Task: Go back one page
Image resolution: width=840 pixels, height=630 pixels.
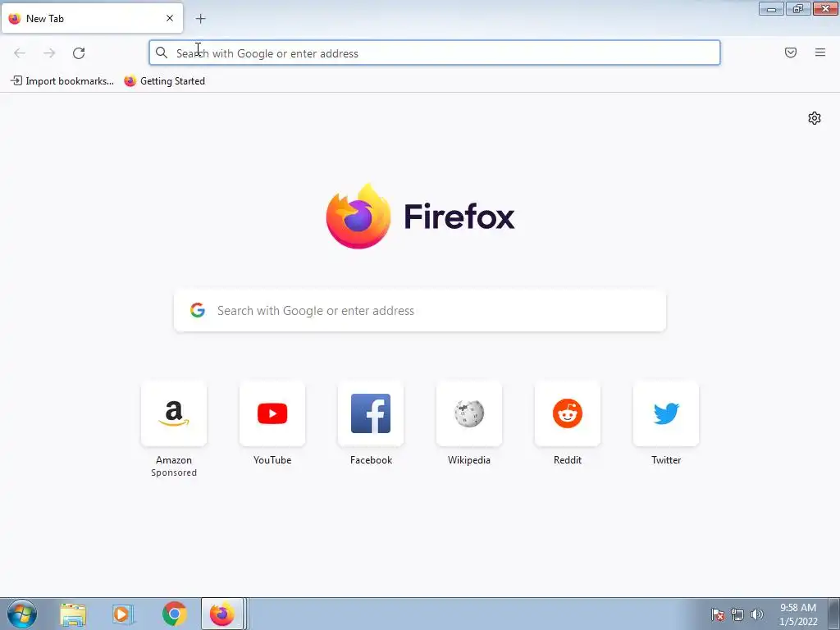Action: (x=20, y=53)
